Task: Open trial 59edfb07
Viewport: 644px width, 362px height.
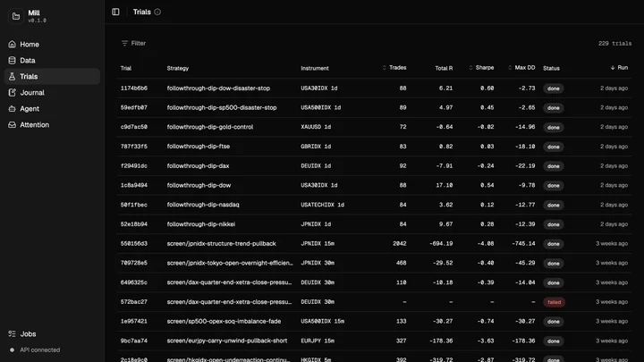Action: click(134, 107)
